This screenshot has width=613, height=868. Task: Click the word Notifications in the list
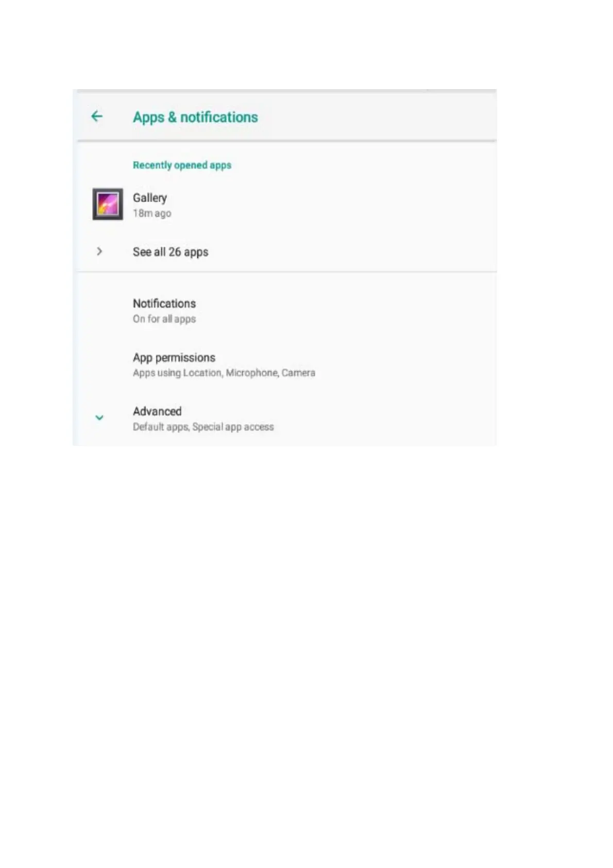click(x=164, y=304)
